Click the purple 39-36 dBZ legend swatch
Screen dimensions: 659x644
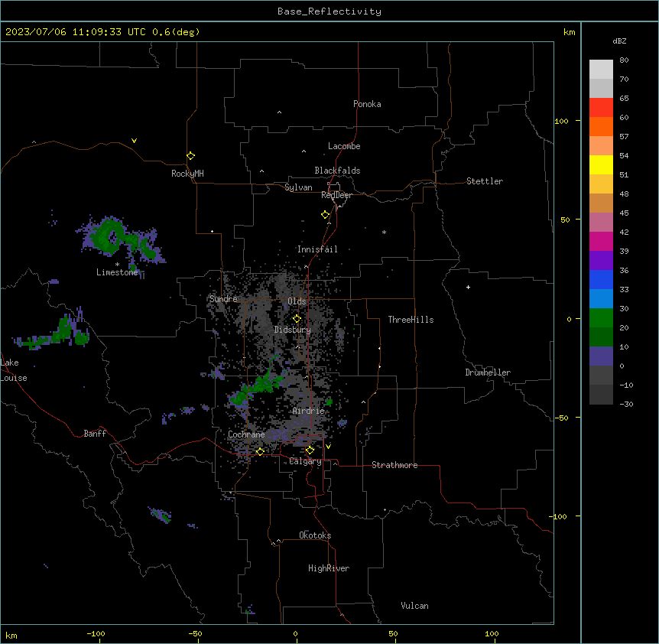(x=601, y=260)
